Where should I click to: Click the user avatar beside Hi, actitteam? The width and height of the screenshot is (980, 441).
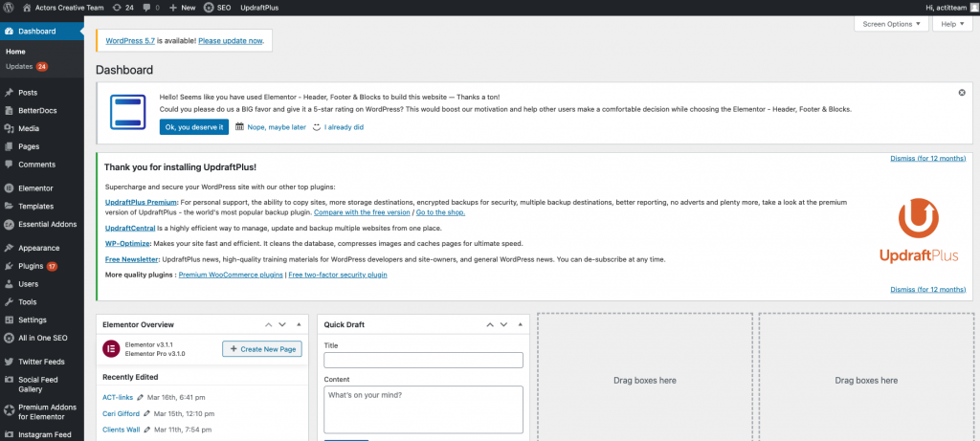pyautogui.click(x=973, y=8)
